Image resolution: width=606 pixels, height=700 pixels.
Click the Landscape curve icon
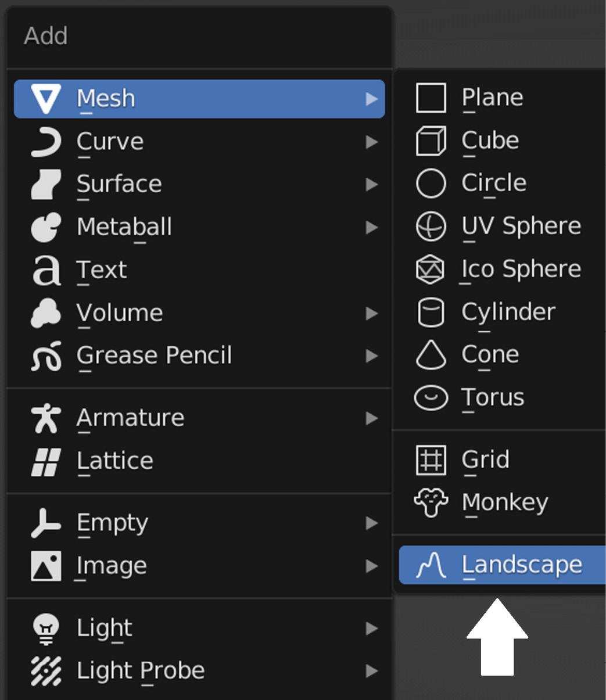431,565
